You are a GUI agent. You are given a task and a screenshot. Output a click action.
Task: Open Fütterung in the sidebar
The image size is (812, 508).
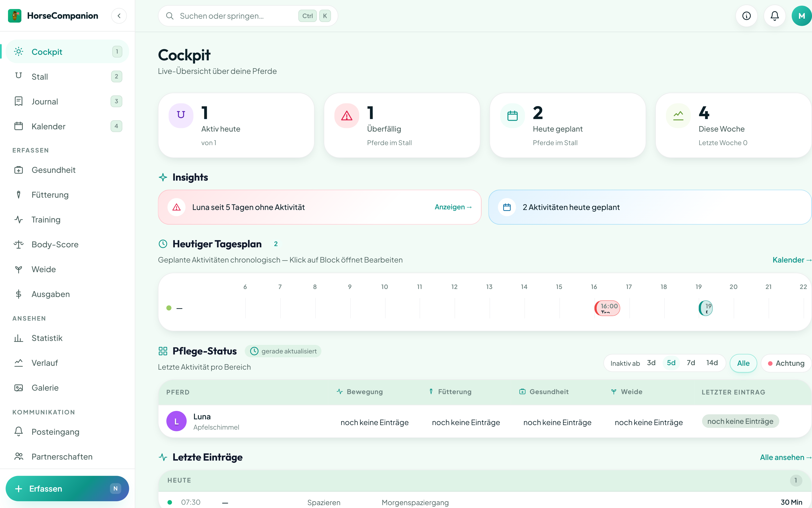point(67,195)
